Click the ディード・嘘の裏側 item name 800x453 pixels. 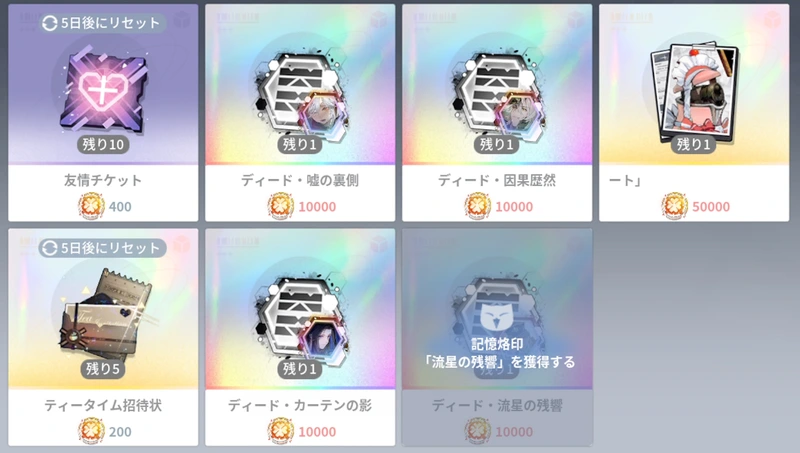pos(300,180)
